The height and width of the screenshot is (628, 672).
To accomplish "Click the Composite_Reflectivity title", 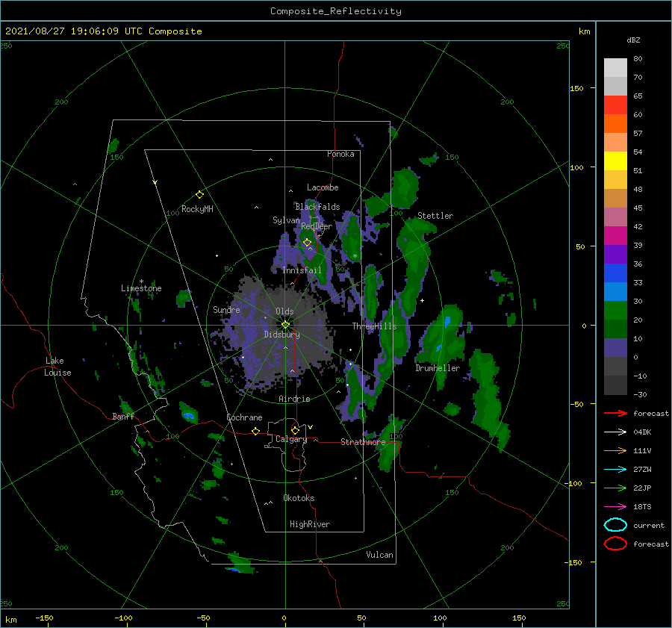I will point(336,11).
